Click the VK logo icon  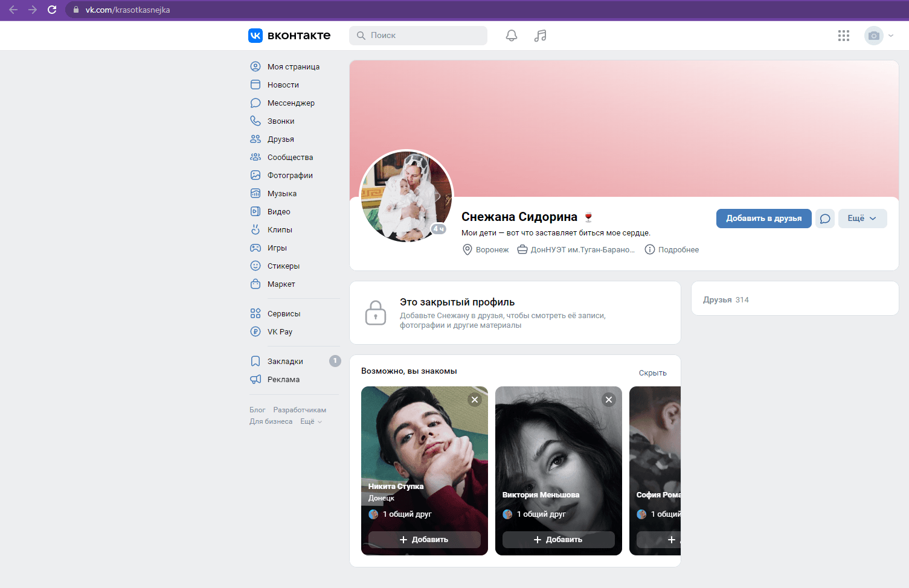255,36
